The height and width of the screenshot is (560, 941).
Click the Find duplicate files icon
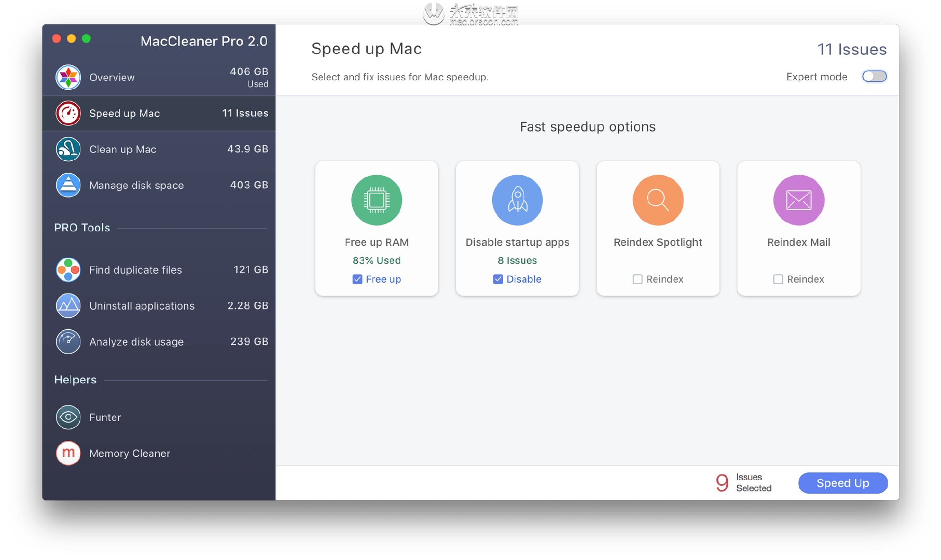pyautogui.click(x=68, y=270)
